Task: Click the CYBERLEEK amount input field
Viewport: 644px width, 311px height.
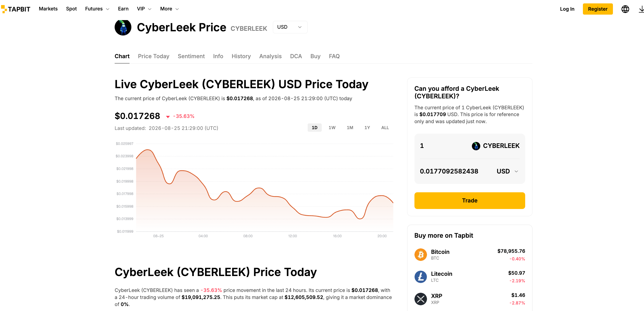Action: tap(444, 146)
